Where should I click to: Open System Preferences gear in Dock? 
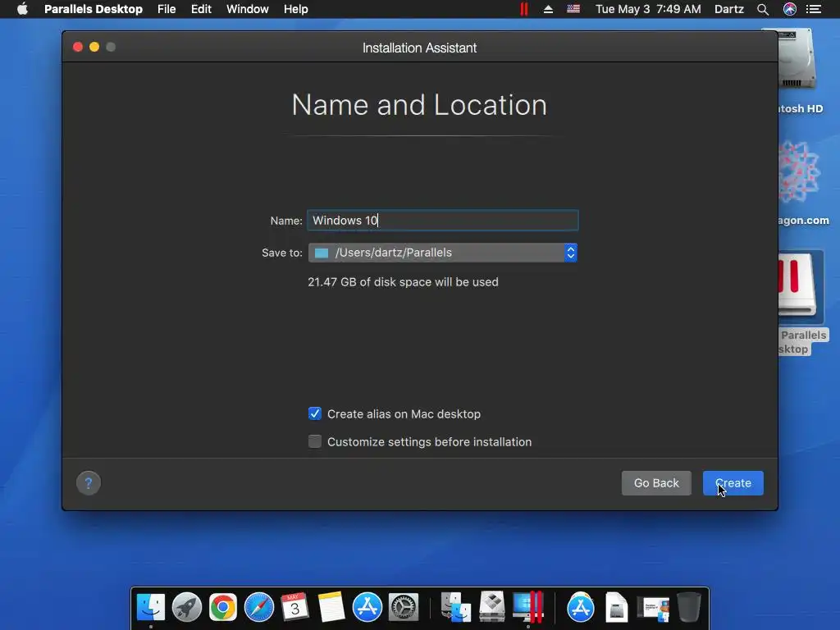tap(403, 607)
